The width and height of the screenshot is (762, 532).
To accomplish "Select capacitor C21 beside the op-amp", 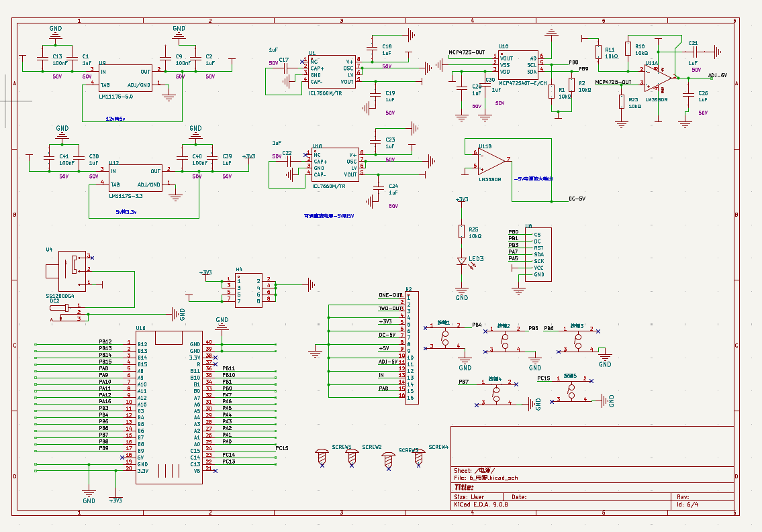I will coord(696,51).
